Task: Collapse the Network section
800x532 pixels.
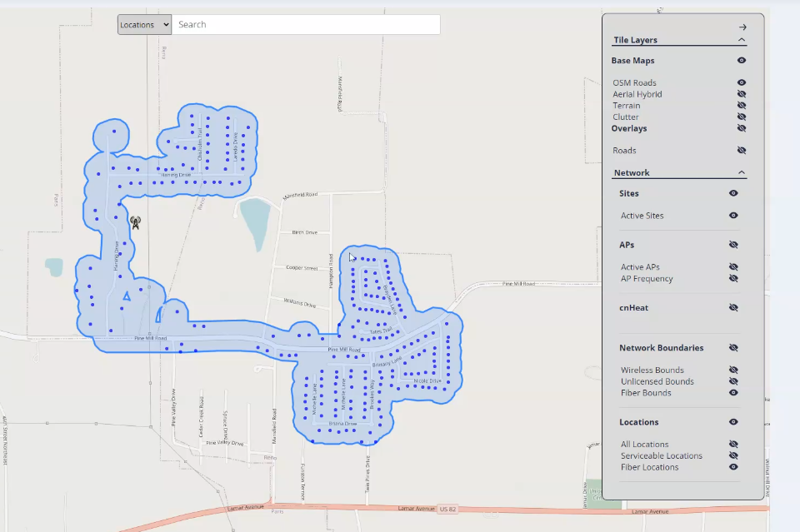Action: 742,172
